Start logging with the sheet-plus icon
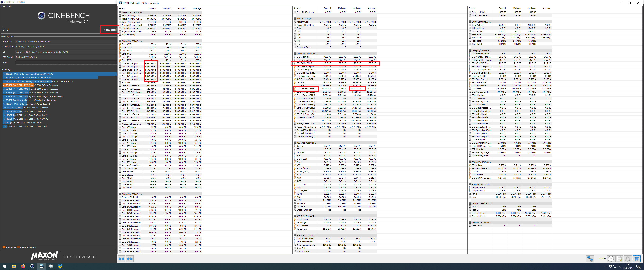 (x=619, y=259)
